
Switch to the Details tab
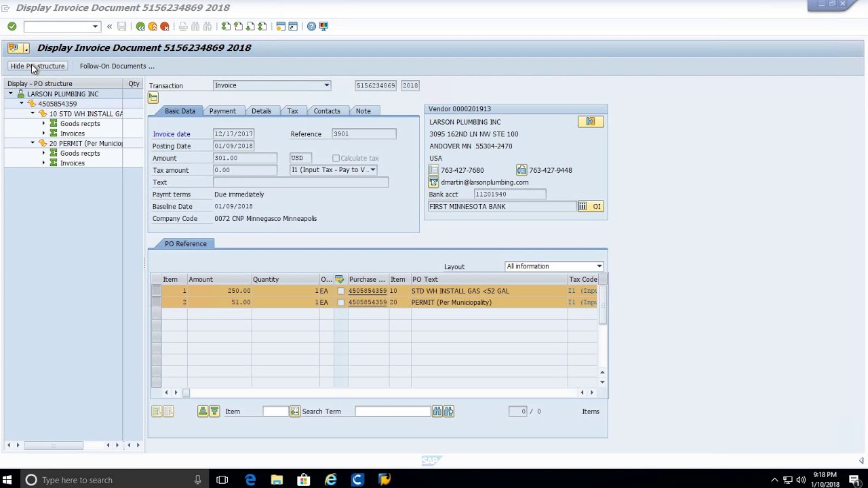tap(261, 111)
